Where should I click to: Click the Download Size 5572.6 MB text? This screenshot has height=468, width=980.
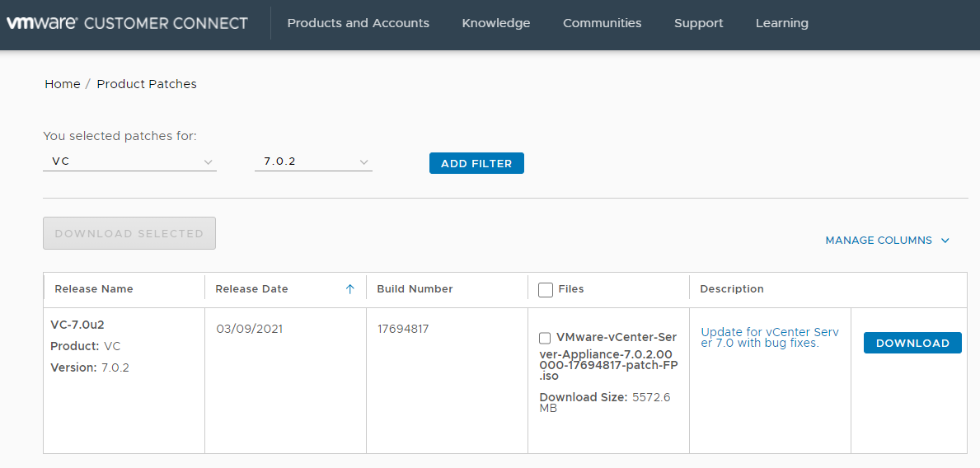(605, 402)
